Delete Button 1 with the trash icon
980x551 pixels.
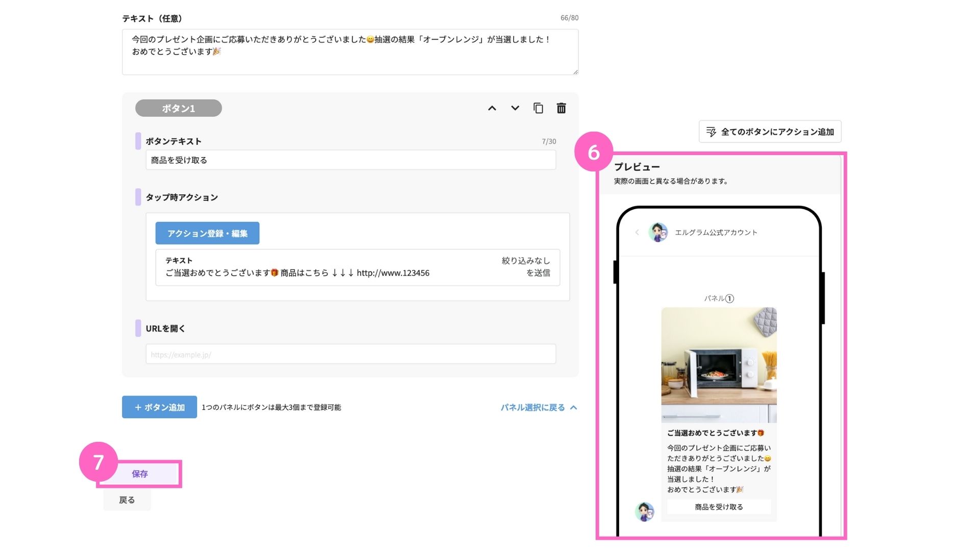pos(561,108)
